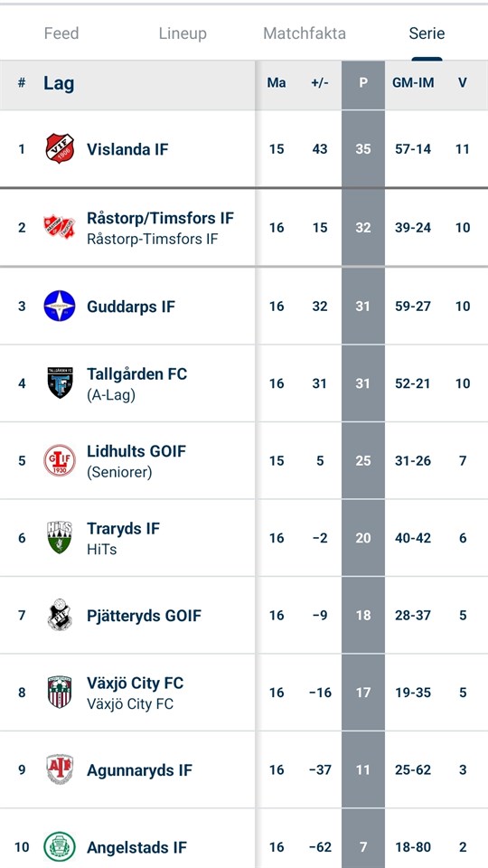This screenshot has height=868, width=488.
Task: Sort by the P points column header
Action: [363, 83]
